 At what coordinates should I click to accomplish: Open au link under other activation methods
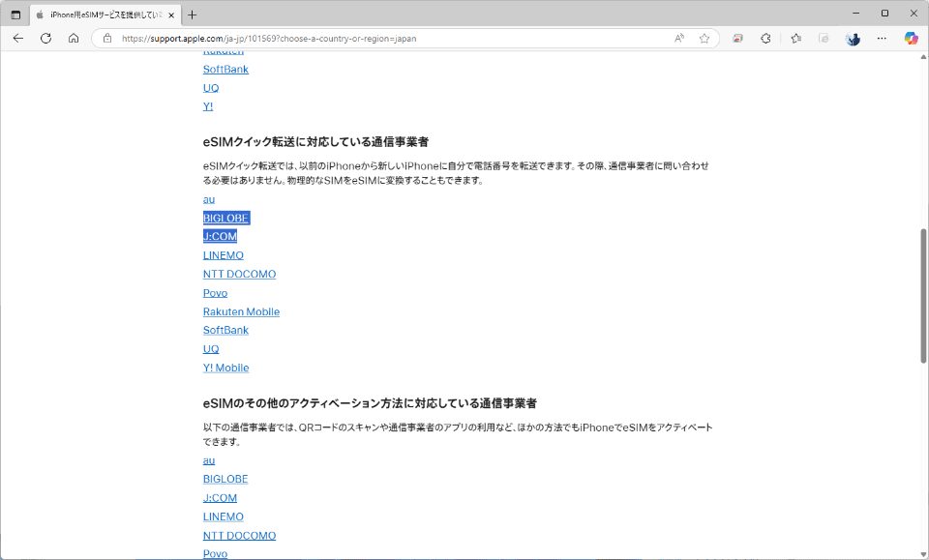[x=209, y=460]
